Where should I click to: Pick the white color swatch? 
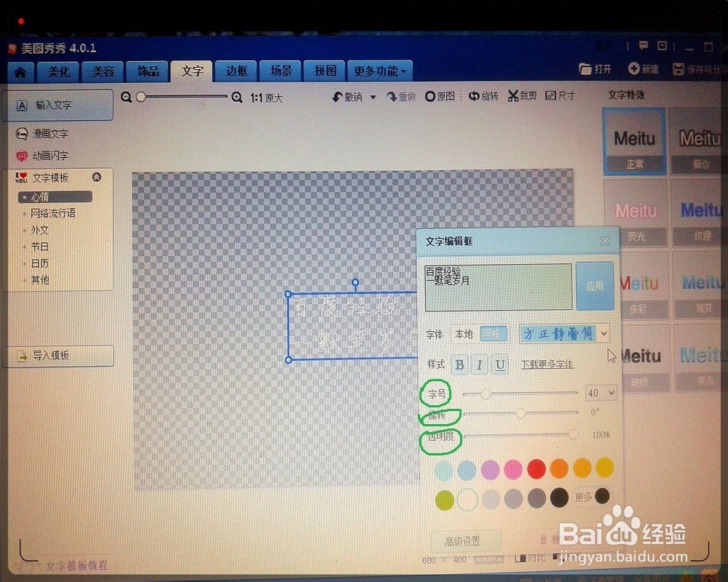click(x=467, y=501)
